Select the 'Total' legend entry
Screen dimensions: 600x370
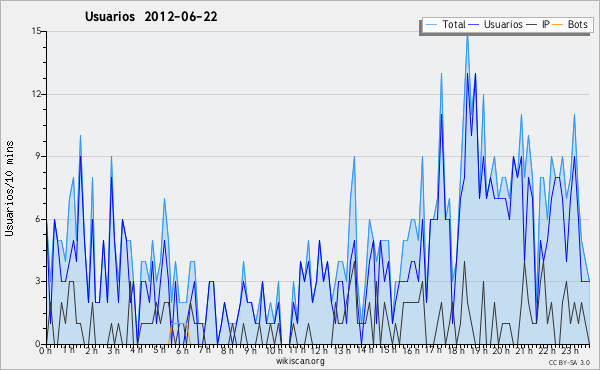(x=453, y=24)
